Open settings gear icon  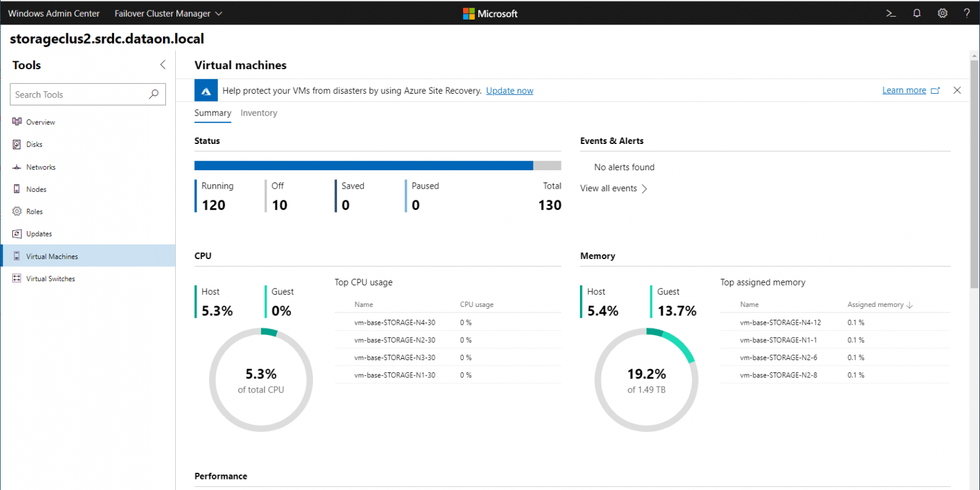(943, 13)
